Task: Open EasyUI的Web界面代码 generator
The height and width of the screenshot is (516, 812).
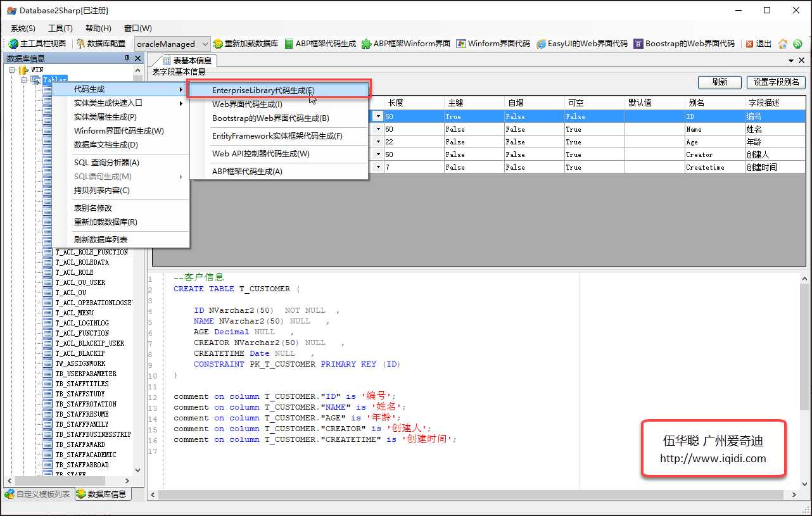Action: [582, 44]
